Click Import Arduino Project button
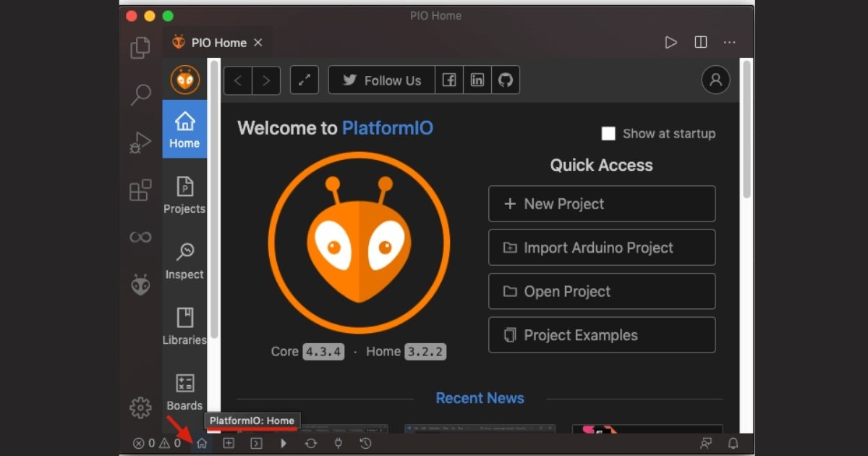The width and height of the screenshot is (868, 456). pyautogui.click(x=602, y=248)
